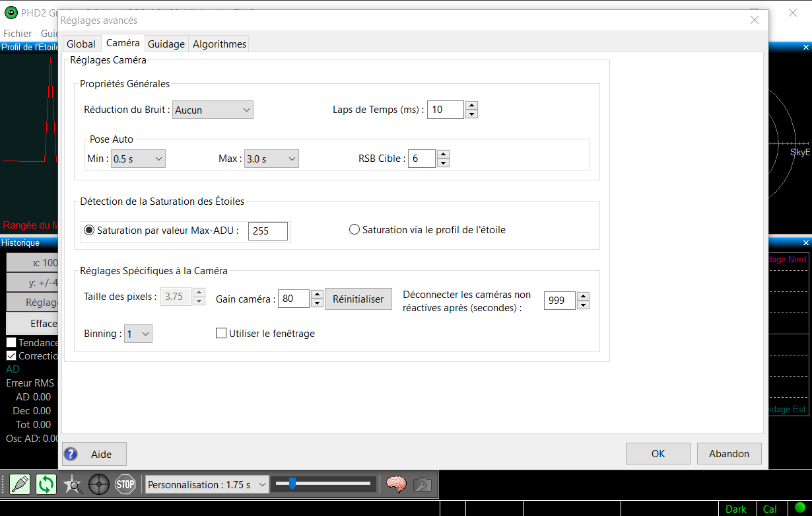The height and width of the screenshot is (516, 812).
Task: Click Réglage button in Historique panel
Action: 33,302
